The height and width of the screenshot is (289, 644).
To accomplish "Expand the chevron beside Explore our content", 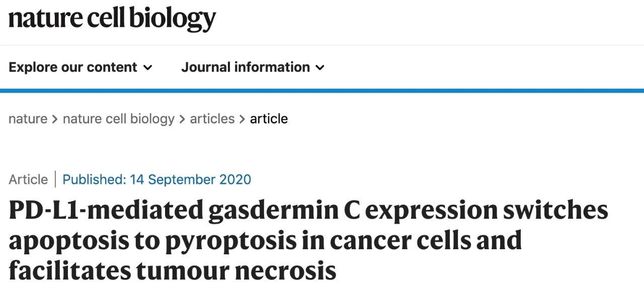I will [x=147, y=67].
